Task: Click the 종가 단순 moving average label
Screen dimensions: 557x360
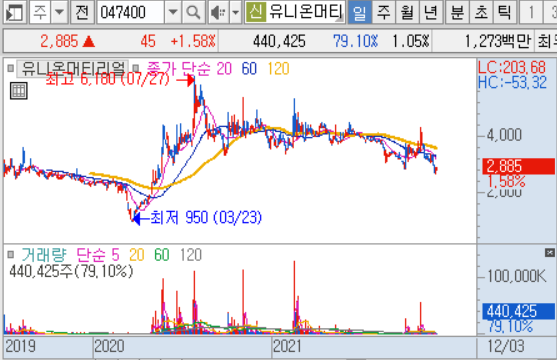Action: point(179,69)
